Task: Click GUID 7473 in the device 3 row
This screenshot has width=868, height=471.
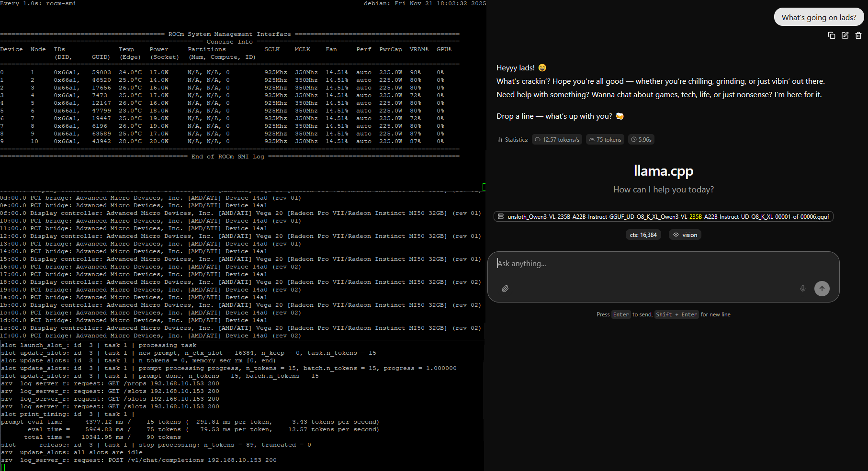Action: tap(100, 95)
